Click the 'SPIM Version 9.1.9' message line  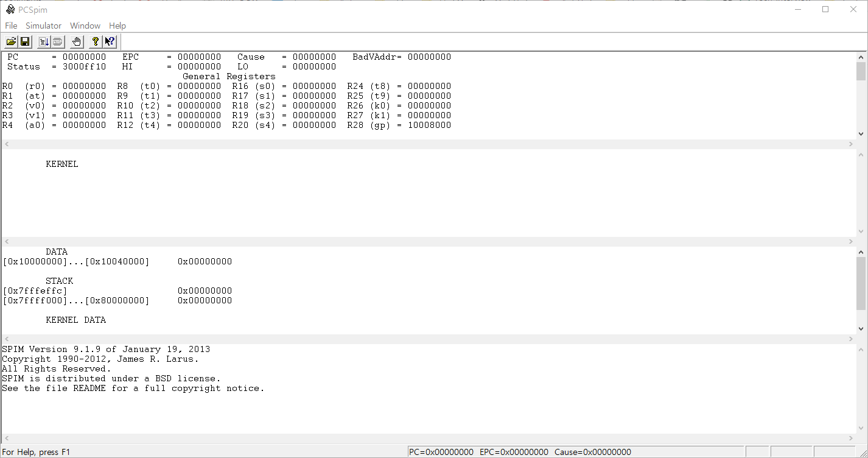106,349
